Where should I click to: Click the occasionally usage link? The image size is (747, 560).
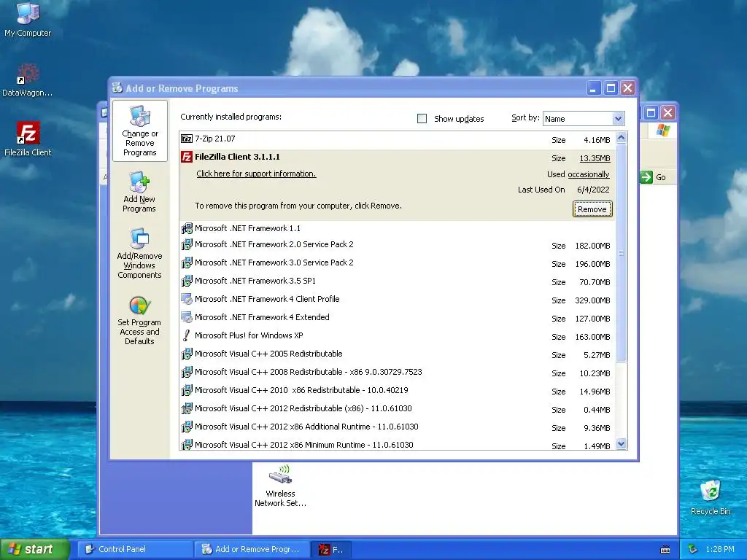coord(589,174)
